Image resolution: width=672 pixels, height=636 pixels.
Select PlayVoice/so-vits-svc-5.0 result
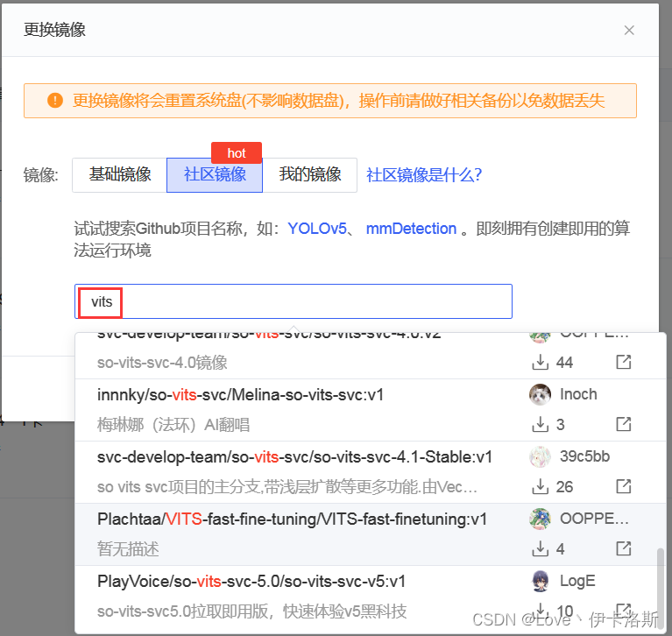(x=371, y=597)
